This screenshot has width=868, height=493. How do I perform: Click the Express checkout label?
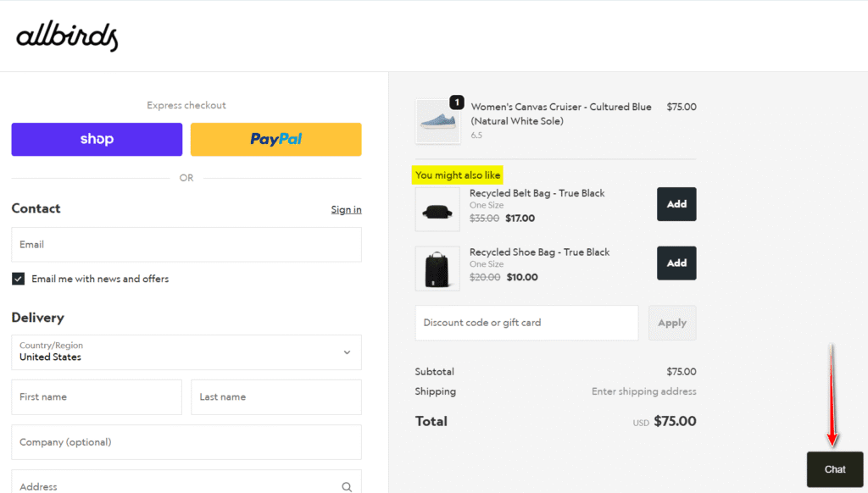pyautogui.click(x=186, y=105)
